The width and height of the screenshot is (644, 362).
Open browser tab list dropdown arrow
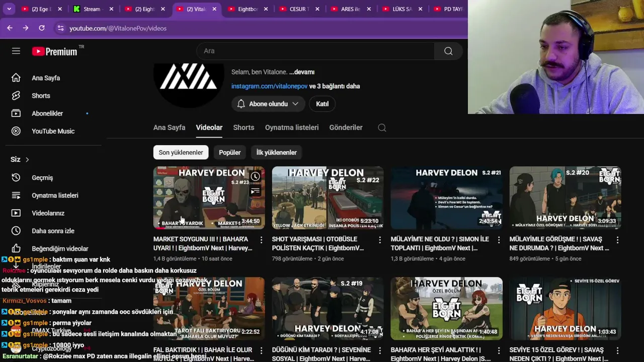click(9, 9)
